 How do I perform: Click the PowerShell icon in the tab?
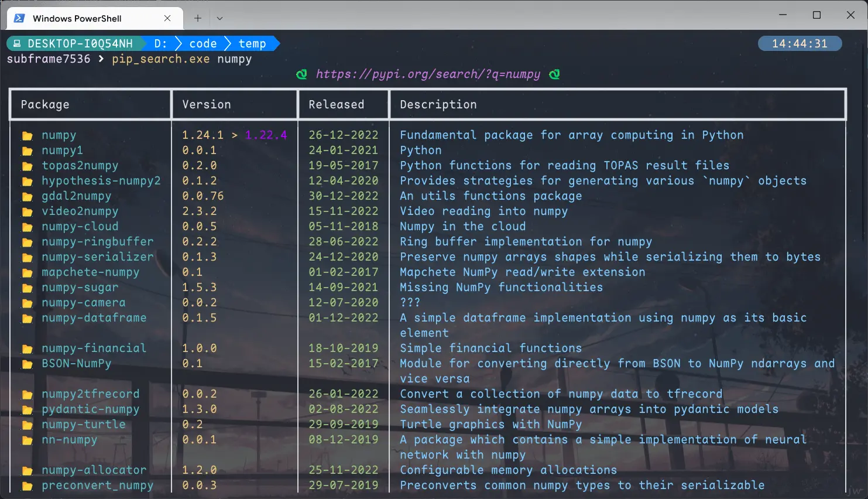point(19,18)
